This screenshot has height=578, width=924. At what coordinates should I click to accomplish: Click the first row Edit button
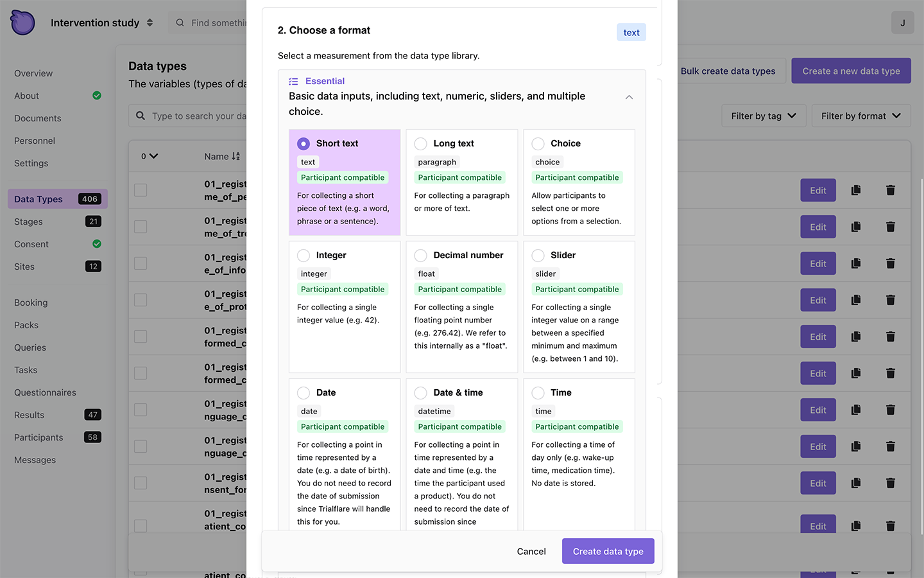pyautogui.click(x=818, y=190)
